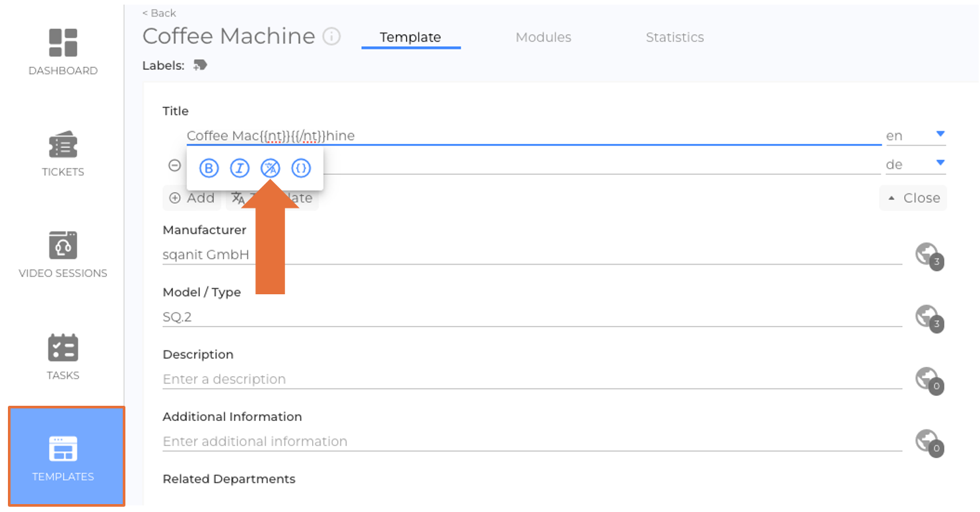This screenshot has height=512, width=980.
Task: Go back using the Back link
Action: [x=159, y=13]
